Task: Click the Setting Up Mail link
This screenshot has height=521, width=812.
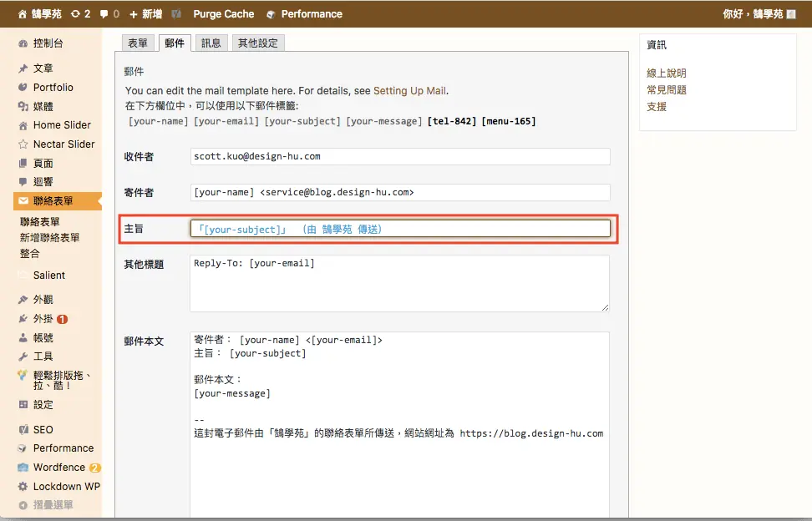Action: (x=409, y=90)
